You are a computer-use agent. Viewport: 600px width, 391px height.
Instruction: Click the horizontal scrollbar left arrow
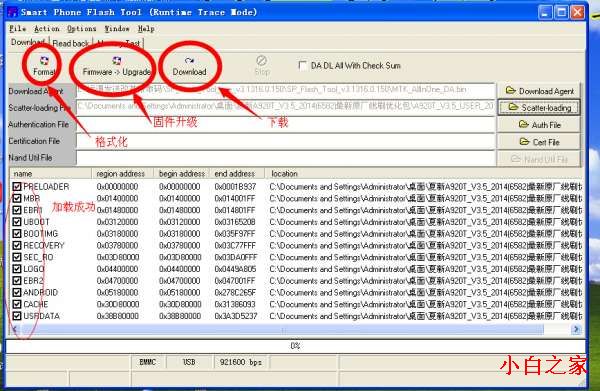click(15, 329)
